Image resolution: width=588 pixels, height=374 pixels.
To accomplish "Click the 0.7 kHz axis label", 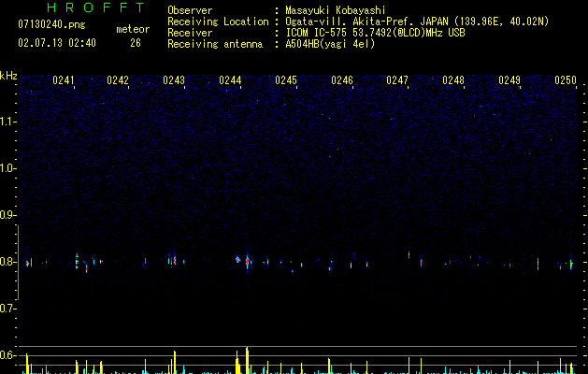I will (x=7, y=309).
